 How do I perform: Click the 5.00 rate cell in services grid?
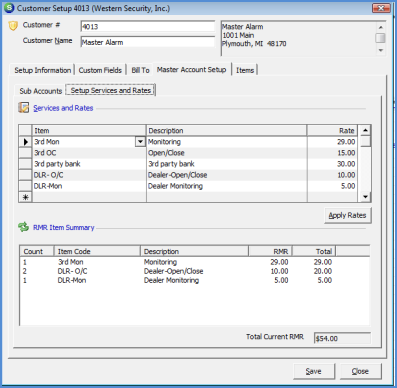click(332, 186)
